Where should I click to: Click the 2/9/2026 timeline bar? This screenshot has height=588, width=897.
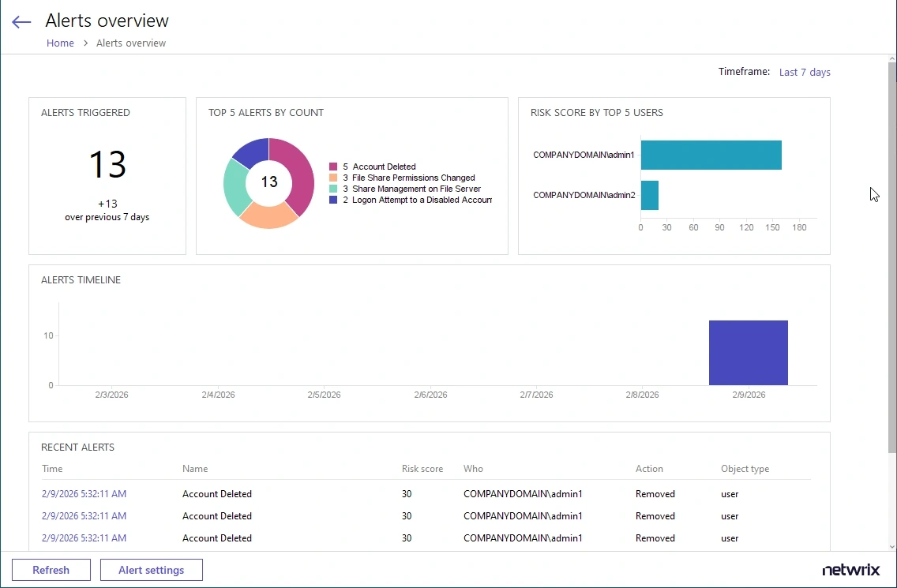tap(748, 353)
